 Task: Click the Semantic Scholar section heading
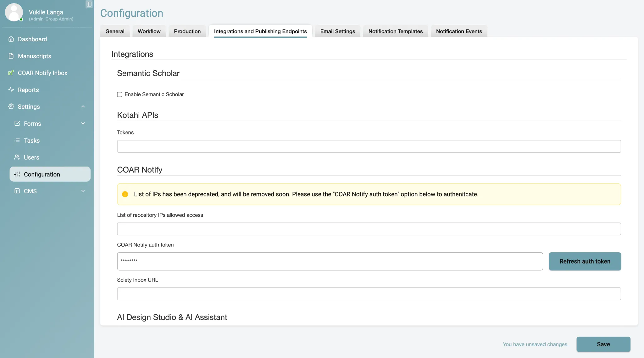point(148,73)
